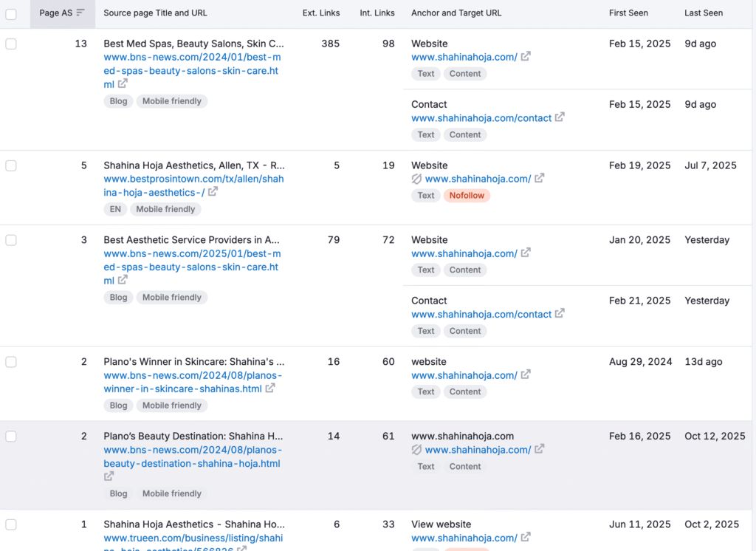Sort by the Last Seen column header

point(703,13)
